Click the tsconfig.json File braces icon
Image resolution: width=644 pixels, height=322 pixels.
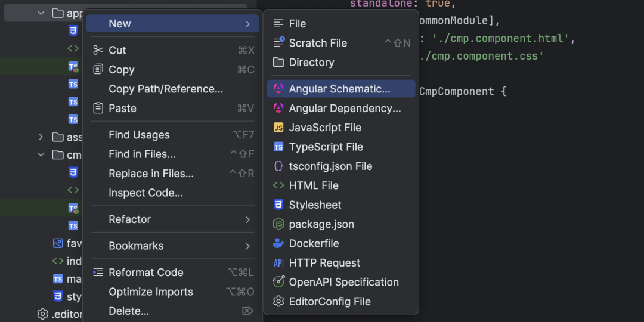point(278,166)
